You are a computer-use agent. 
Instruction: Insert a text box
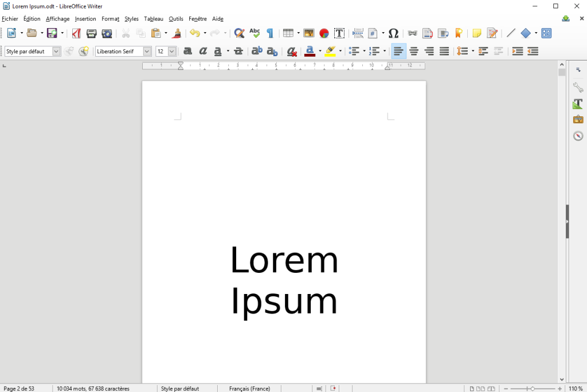click(x=339, y=33)
